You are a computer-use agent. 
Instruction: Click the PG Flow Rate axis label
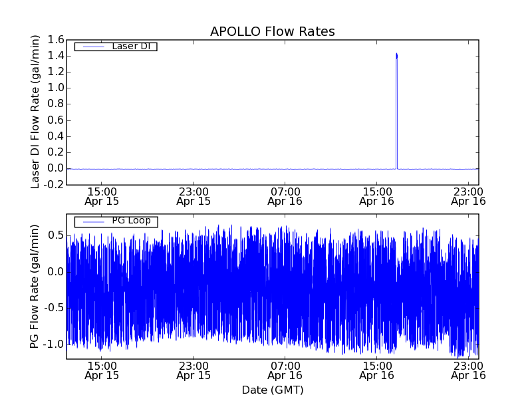35,287
